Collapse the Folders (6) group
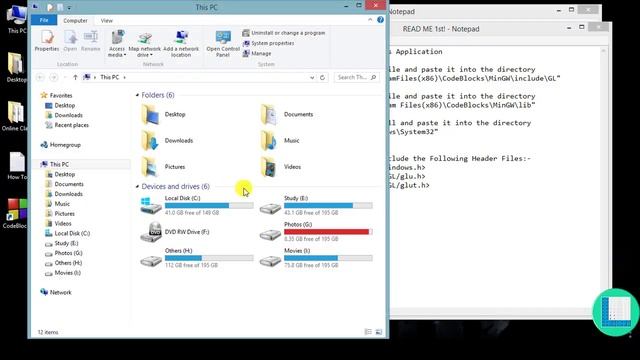Viewport: 640px width, 360px height. pos(138,95)
